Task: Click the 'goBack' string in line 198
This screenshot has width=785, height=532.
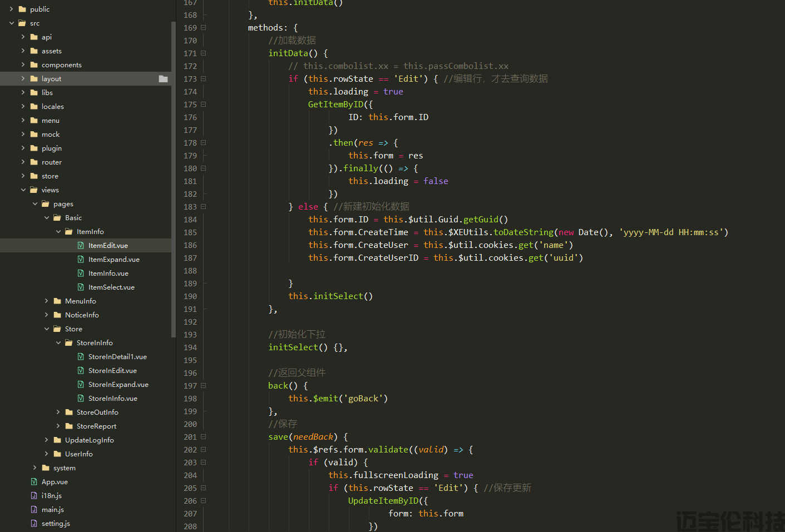Action: pos(363,399)
